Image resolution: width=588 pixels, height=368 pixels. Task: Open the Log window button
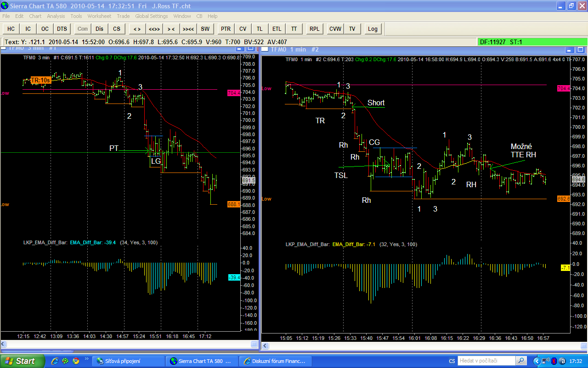click(x=373, y=29)
